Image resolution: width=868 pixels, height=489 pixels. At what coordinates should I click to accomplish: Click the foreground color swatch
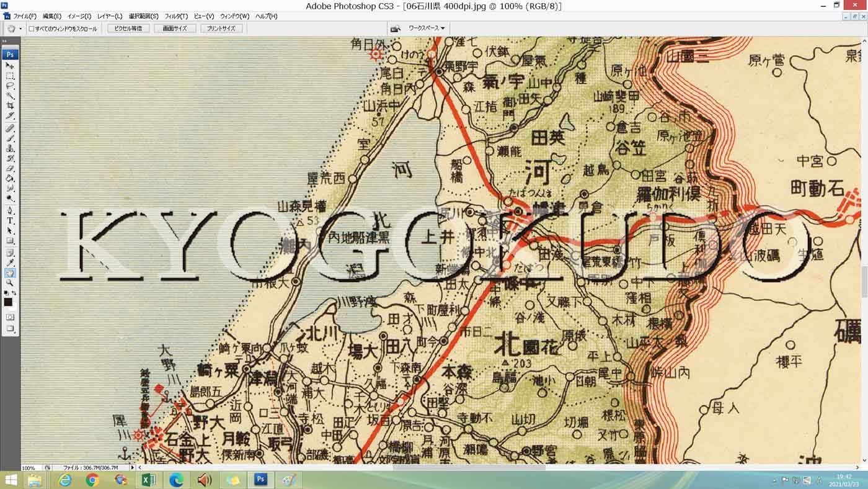point(8,302)
